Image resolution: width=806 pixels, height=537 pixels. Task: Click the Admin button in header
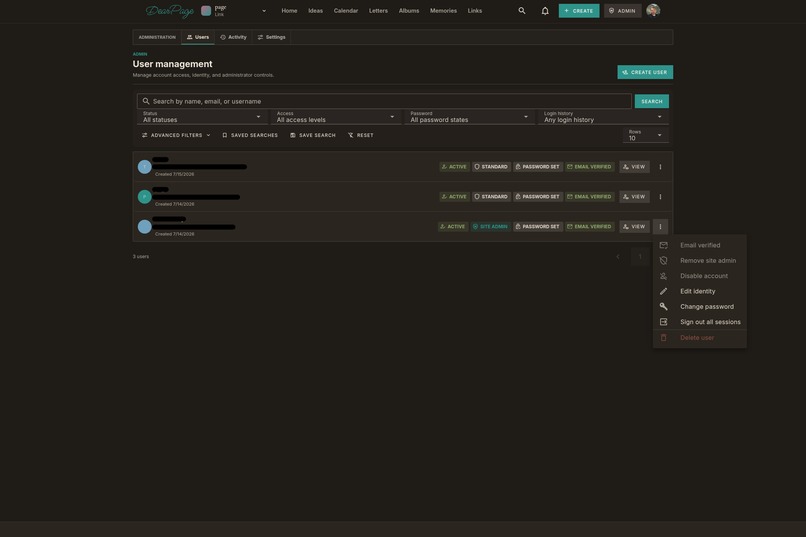622,11
